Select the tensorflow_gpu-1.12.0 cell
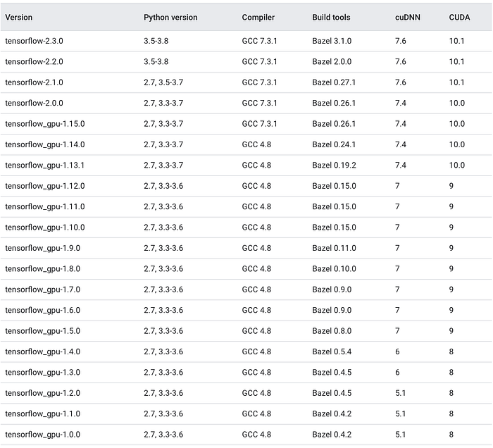This screenshot has height=448, width=493. (x=45, y=186)
